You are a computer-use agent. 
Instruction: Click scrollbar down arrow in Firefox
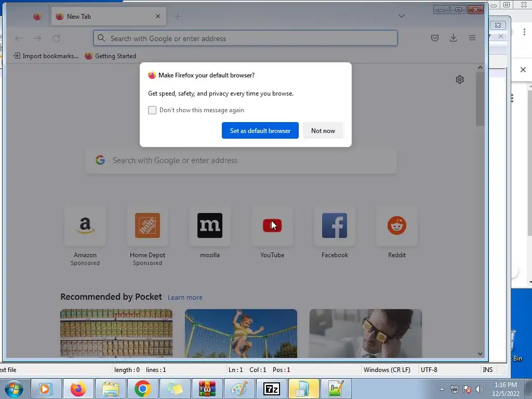pos(480,354)
